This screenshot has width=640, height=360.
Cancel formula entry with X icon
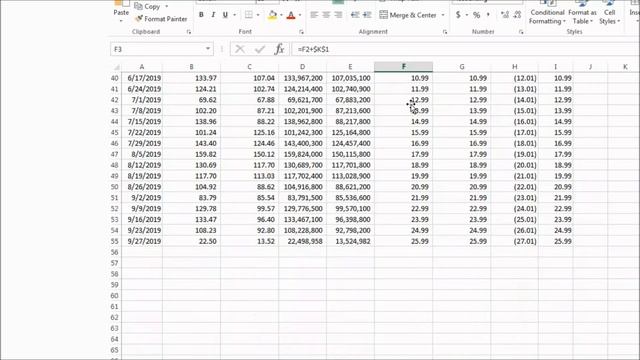[x=240, y=49]
